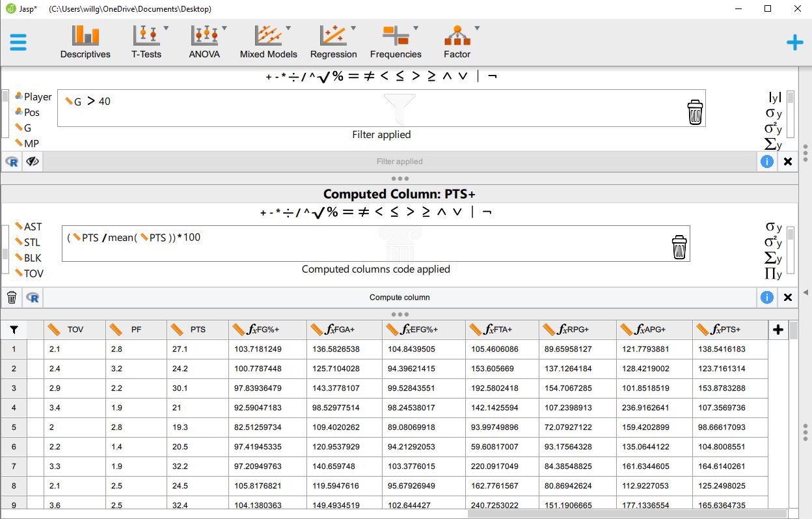Clear the filter formula using its trash icon
812x519 pixels.
point(695,111)
